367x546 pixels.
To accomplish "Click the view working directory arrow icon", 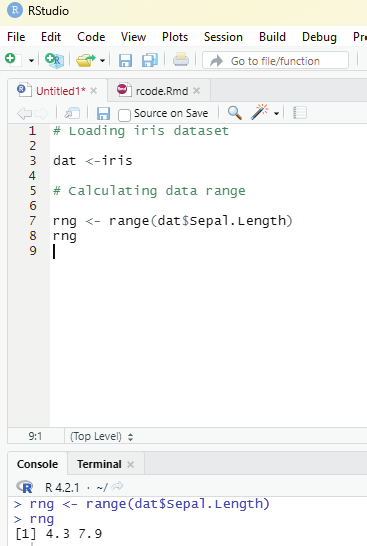I will pyautogui.click(x=118, y=486).
